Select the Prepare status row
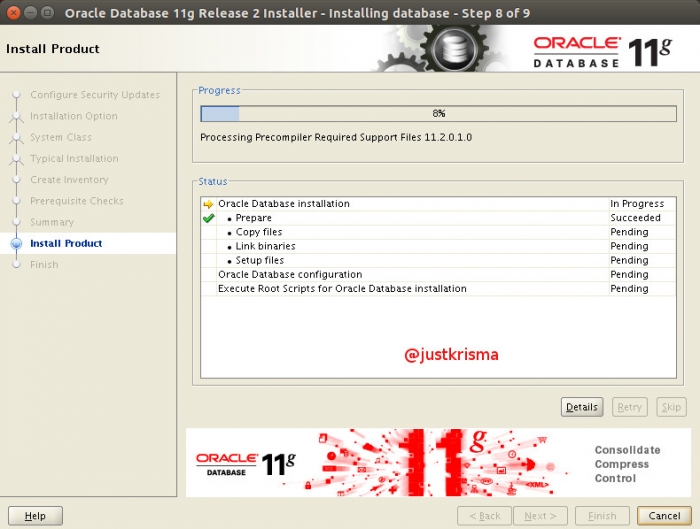700x529 pixels. (438, 218)
